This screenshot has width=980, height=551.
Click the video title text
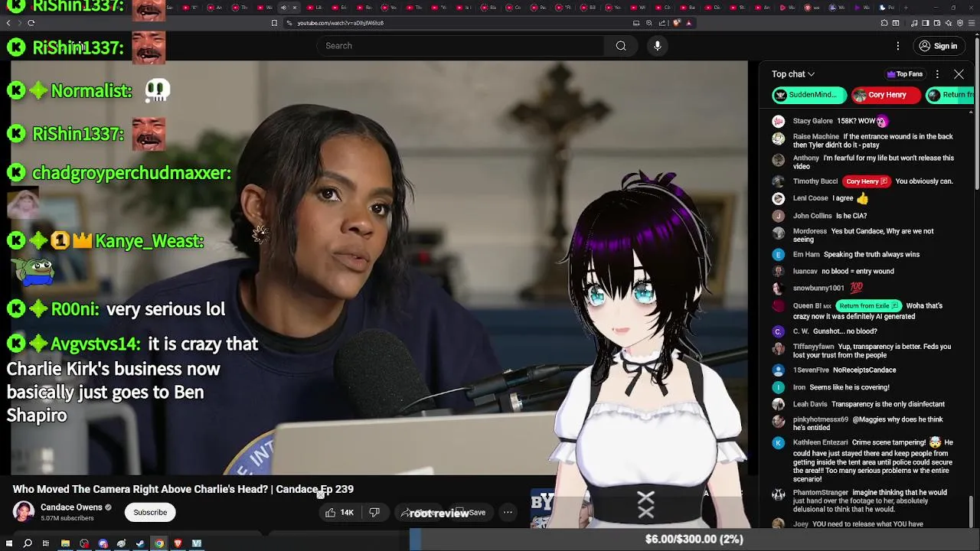point(183,489)
